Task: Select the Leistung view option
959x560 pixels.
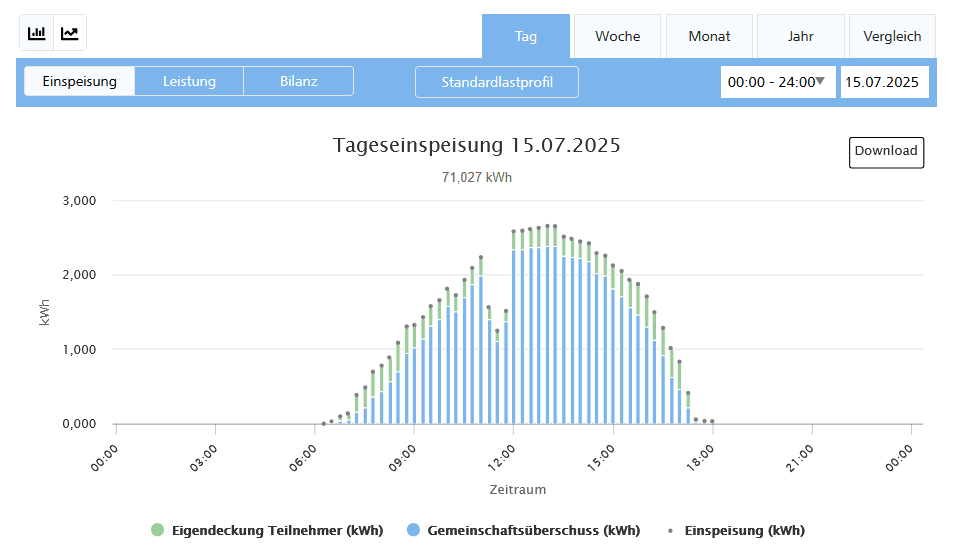Action: point(189,81)
